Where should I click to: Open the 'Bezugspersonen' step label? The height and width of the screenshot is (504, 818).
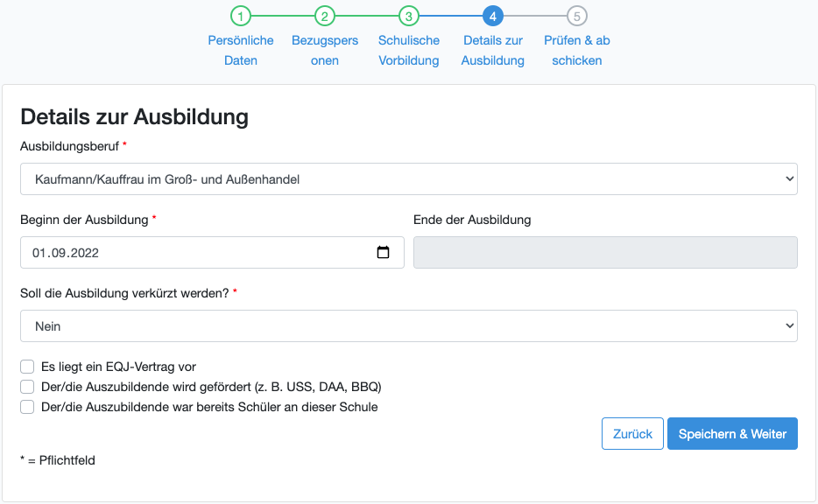tap(325, 51)
